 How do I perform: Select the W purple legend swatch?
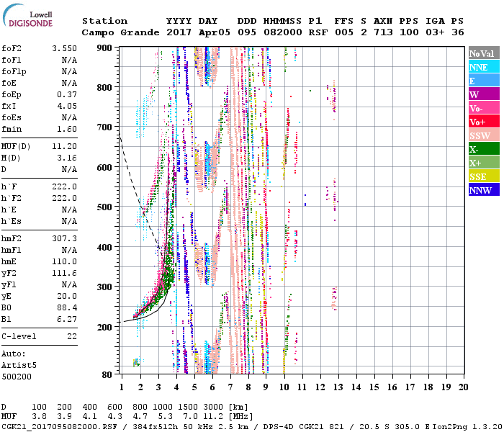[x=484, y=94]
